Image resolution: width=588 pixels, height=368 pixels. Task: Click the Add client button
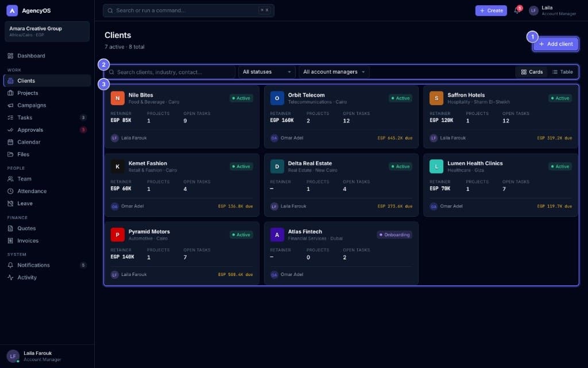(x=556, y=44)
